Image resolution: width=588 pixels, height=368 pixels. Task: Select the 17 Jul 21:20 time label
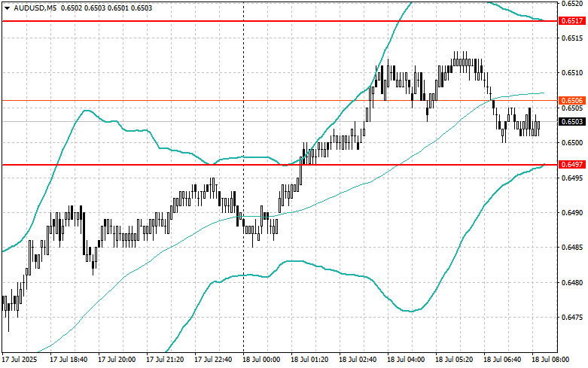(165, 360)
